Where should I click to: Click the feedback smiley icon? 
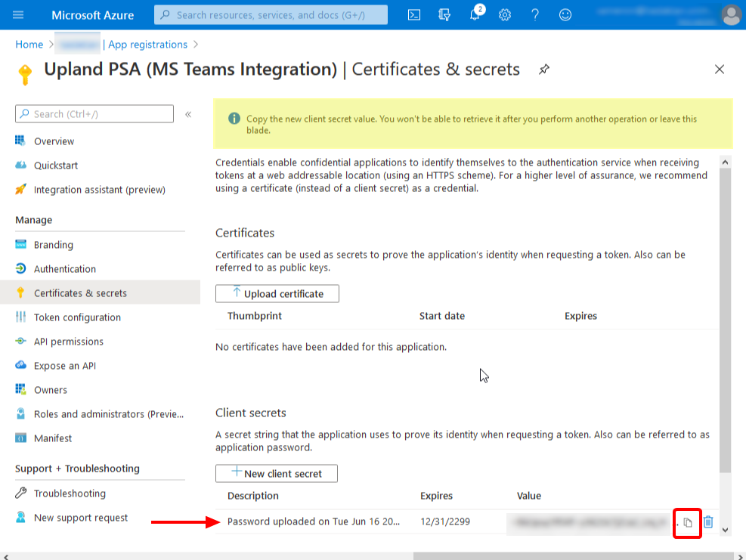pyautogui.click(x=565, y=14)
